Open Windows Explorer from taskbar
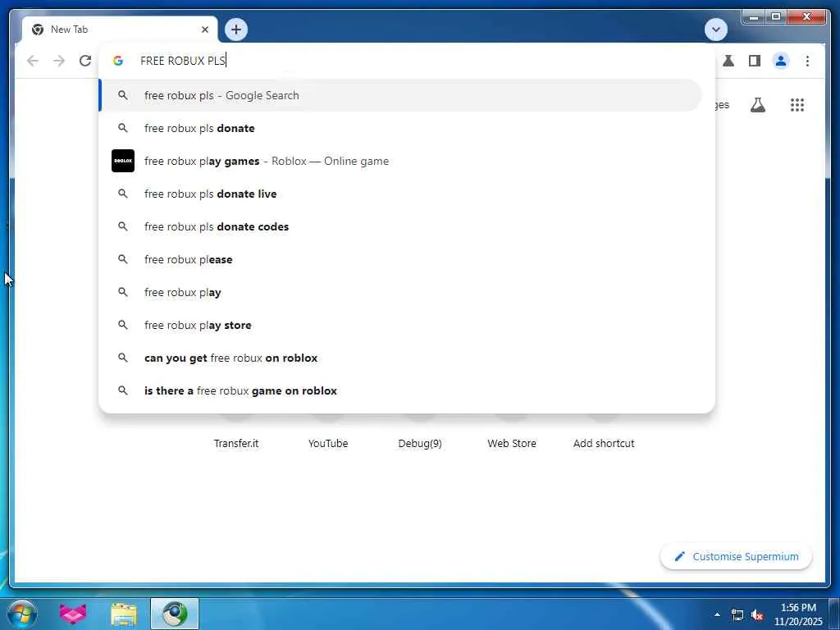This screenshot has width=840, height=630. 124,614
